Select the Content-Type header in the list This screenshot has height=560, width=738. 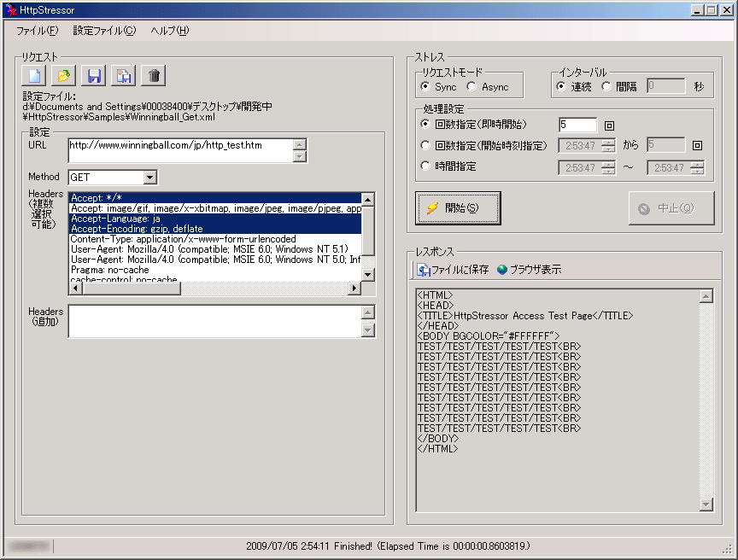click(x=184, y=239)
